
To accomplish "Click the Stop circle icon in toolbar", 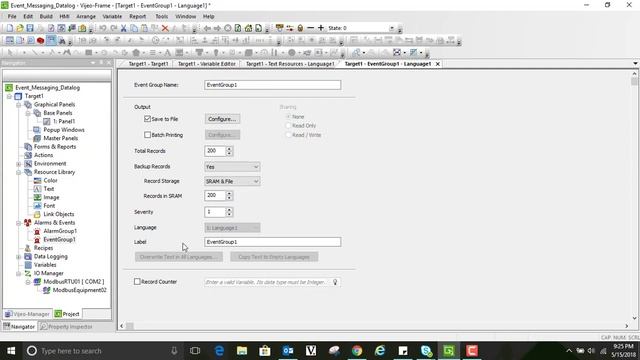I will tap(228, 28).
